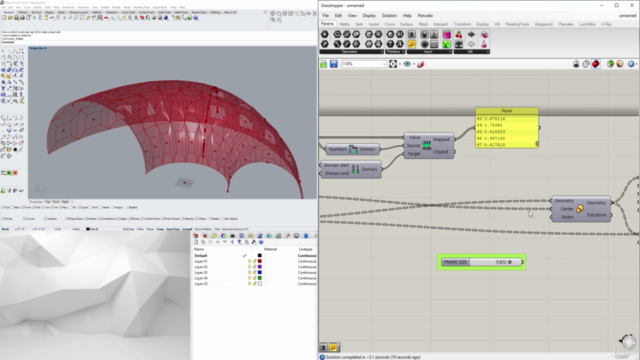Click the layer filter funnel icon

(240, 242)
